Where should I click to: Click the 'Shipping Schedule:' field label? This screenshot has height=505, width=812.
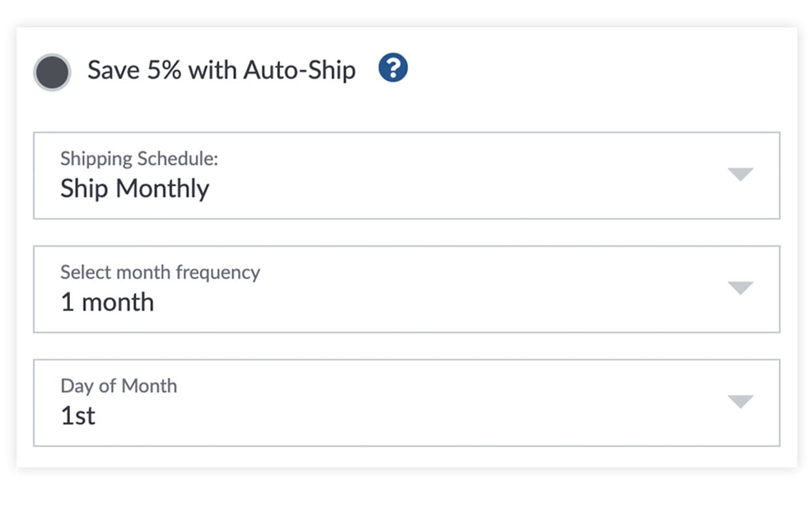click(x=139, y=159)
